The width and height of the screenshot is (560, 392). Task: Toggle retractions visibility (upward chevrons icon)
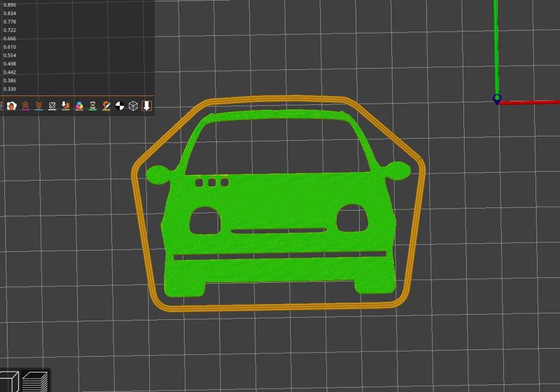click(x=25, y=106)
